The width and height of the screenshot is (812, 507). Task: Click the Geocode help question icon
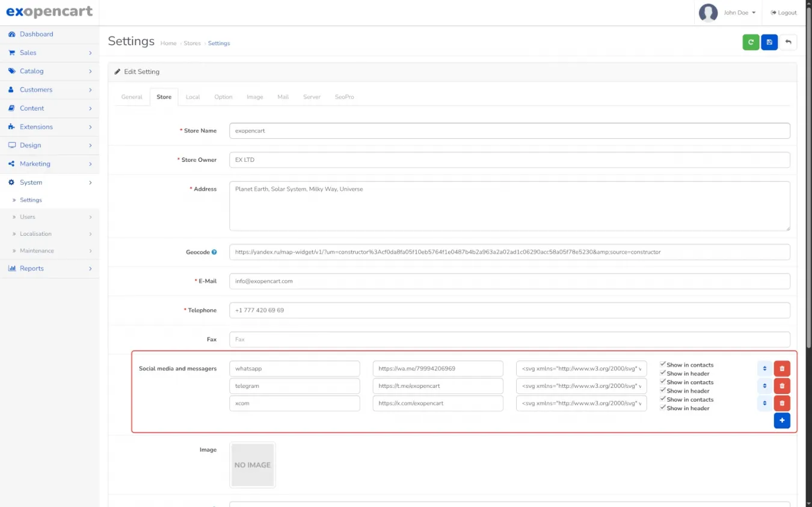click(x=214, y=252)
